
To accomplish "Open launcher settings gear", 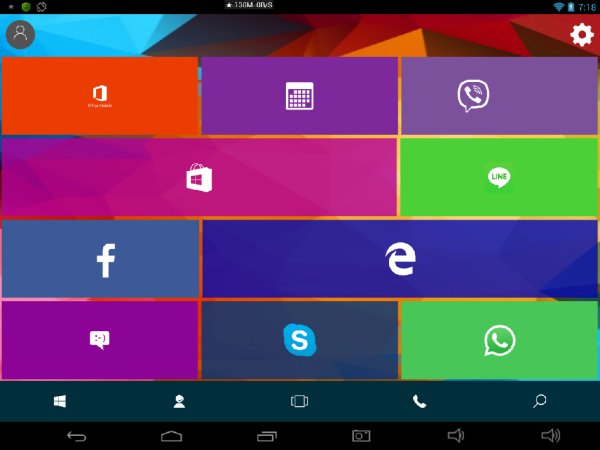I will 582,35.
